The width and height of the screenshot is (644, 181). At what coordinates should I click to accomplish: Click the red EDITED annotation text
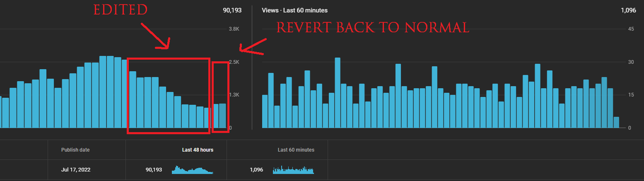coord(120,10)
